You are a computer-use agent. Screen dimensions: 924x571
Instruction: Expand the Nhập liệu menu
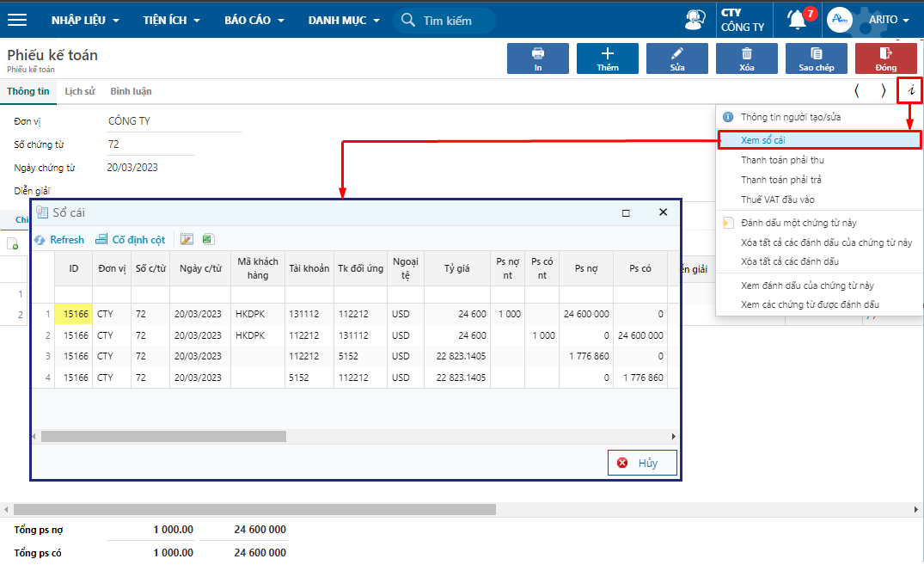pos(84,20)
